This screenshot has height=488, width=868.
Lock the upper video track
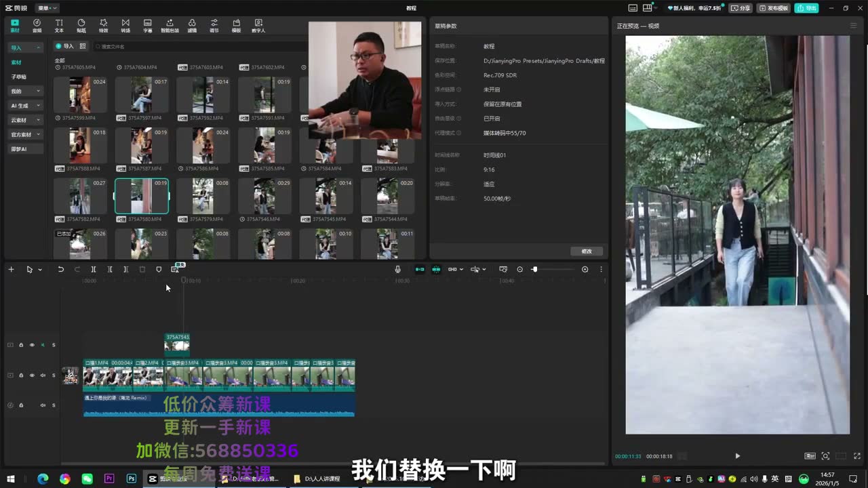coord(21,345)
